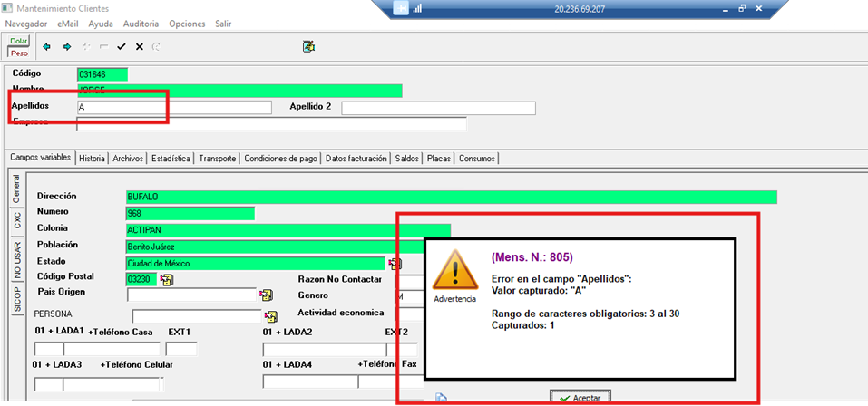Viewport: 868px width, 406px height.
Task: Open the Auditoria menu
Action: (x=141, y=24)
